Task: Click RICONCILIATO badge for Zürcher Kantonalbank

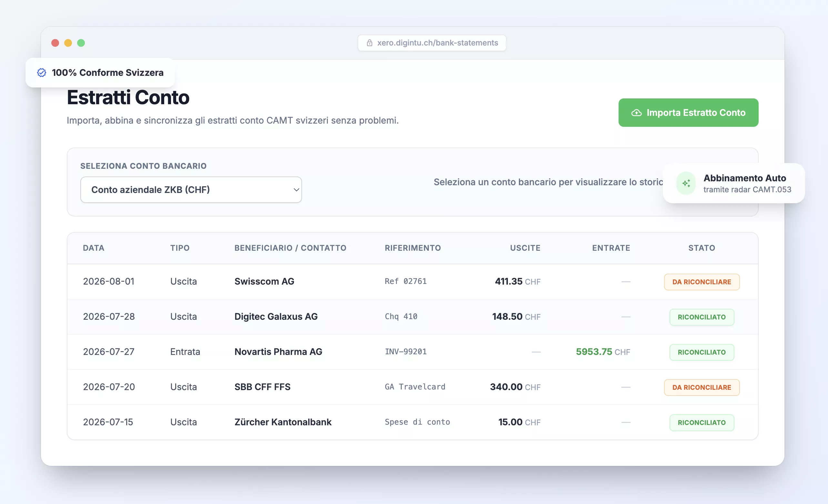Action: point(702,423)
